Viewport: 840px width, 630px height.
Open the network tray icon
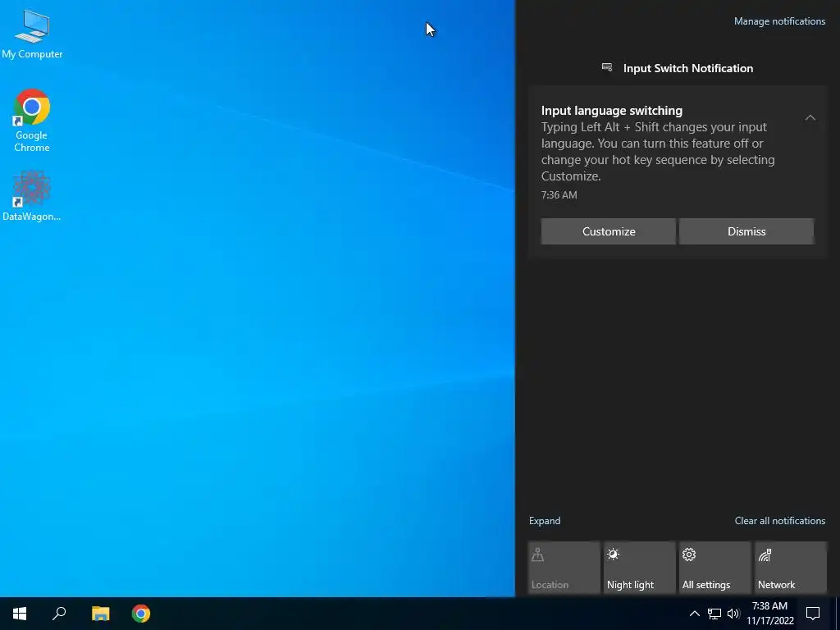point(714,614)
